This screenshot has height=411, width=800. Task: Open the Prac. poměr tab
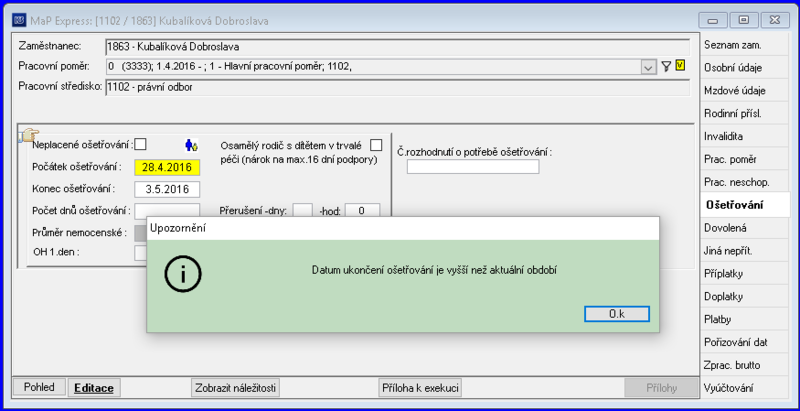tap(745, 160)
